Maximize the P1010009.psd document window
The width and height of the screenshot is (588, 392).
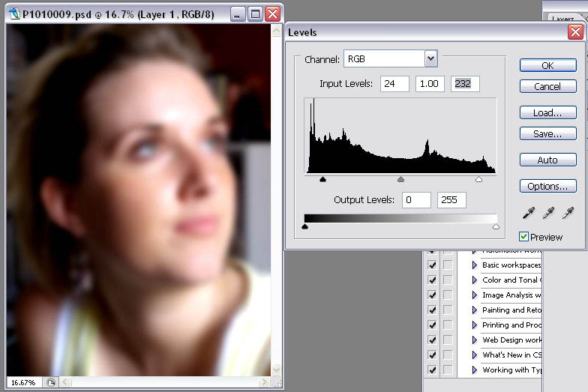coord(255,15)
